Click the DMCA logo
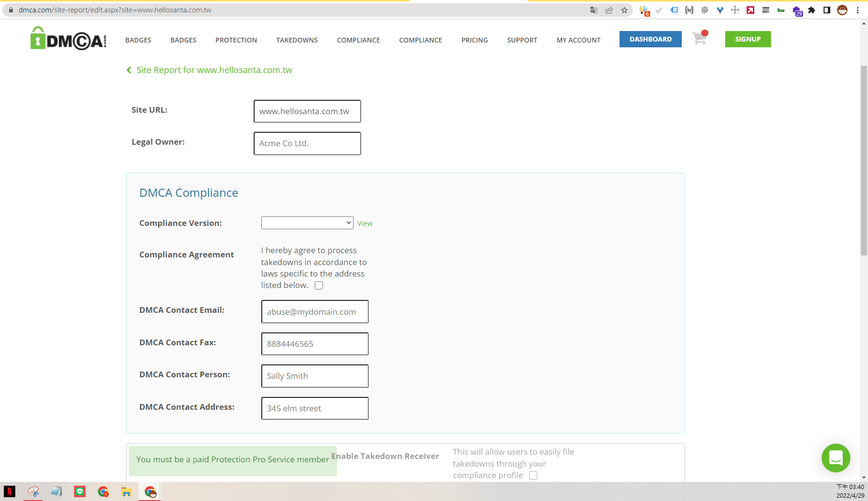The width and height of the screenshot is (868, 501). 68,39
